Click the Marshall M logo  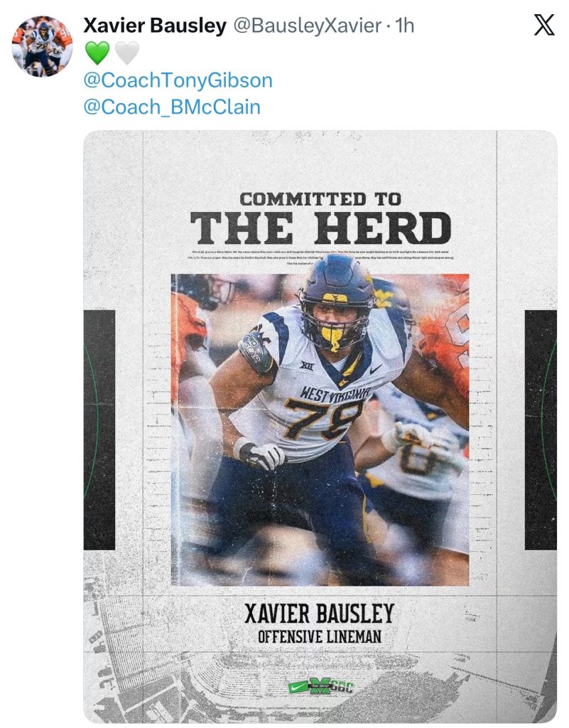319,687
